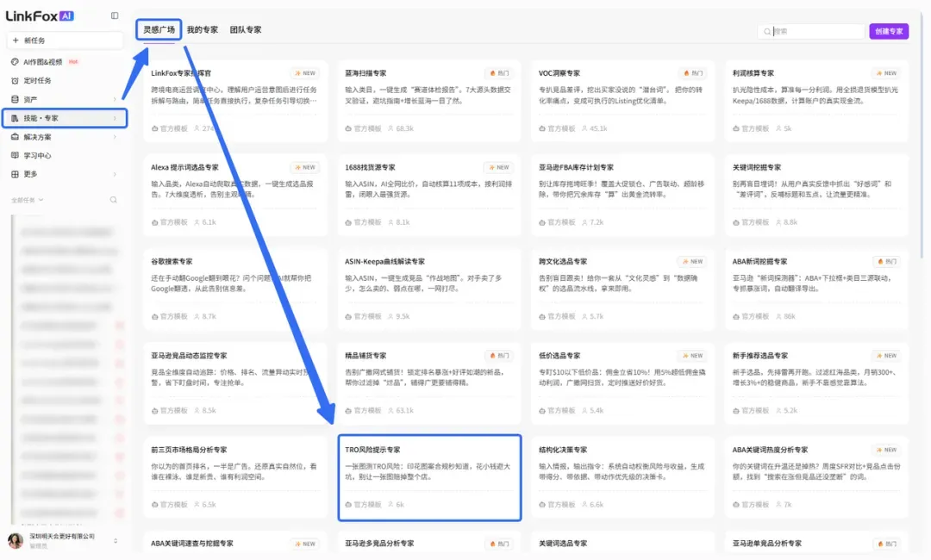The image size is (931, 560).
Task: Click the task list search magnifier icon
Action: (x=114, y=200)
